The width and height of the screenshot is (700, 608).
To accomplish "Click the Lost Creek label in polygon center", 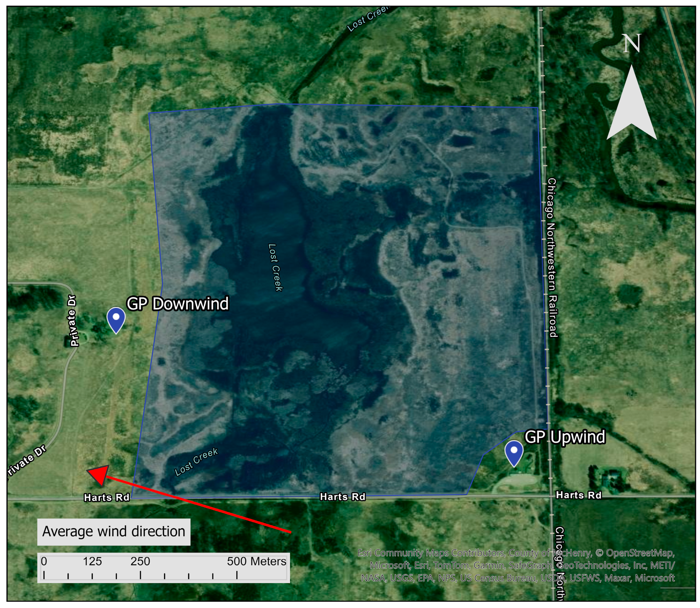I will [x=275, y=267].
